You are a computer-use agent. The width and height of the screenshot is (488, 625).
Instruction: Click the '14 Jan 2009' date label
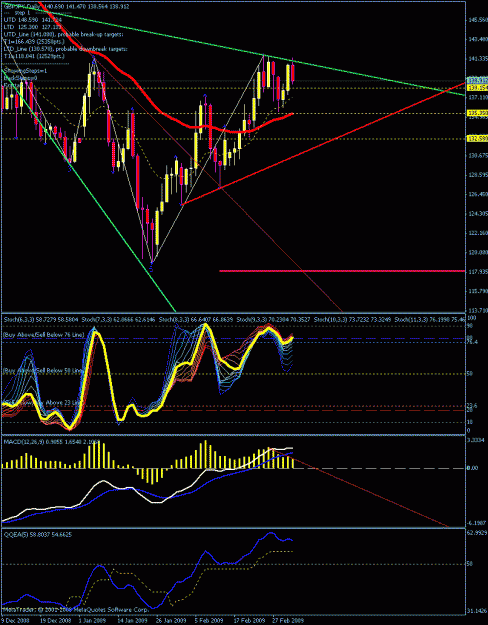(130, 621)
